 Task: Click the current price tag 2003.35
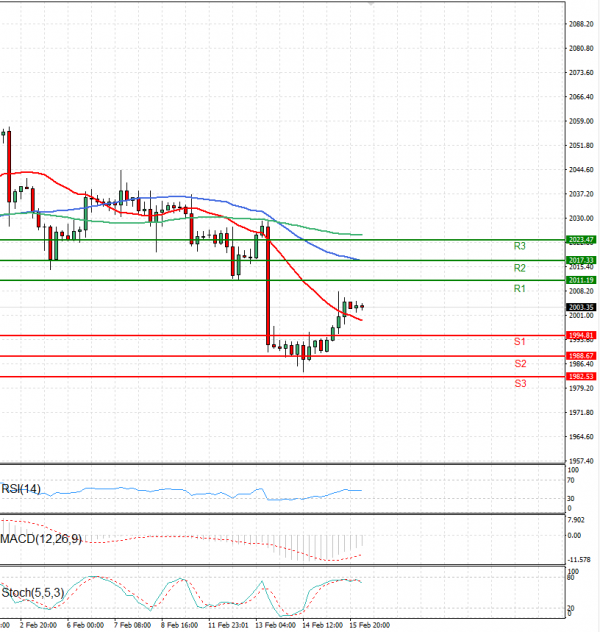point(581,307)
